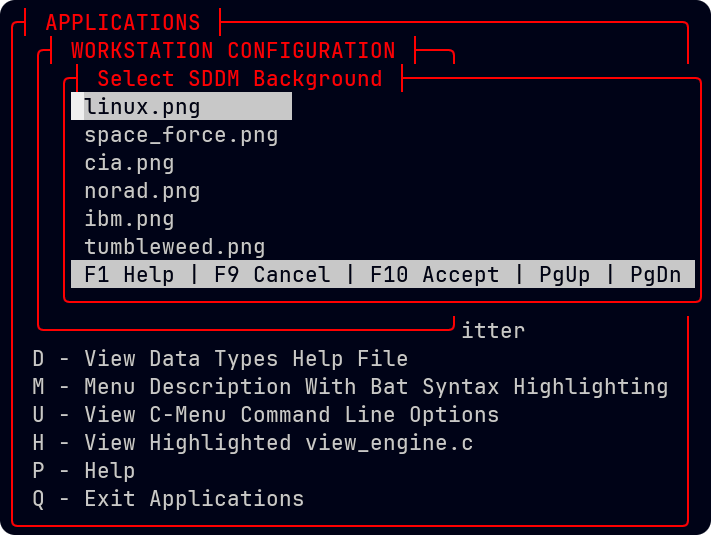Pick cia.png in the file list
This screenshot has height=535, width=711.
click(129, 163)
